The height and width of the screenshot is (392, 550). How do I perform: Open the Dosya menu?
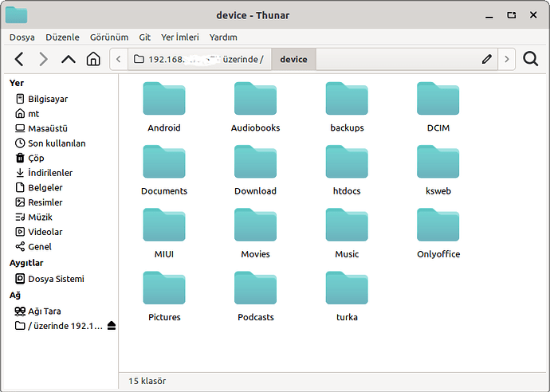click(x=22, y=37)
